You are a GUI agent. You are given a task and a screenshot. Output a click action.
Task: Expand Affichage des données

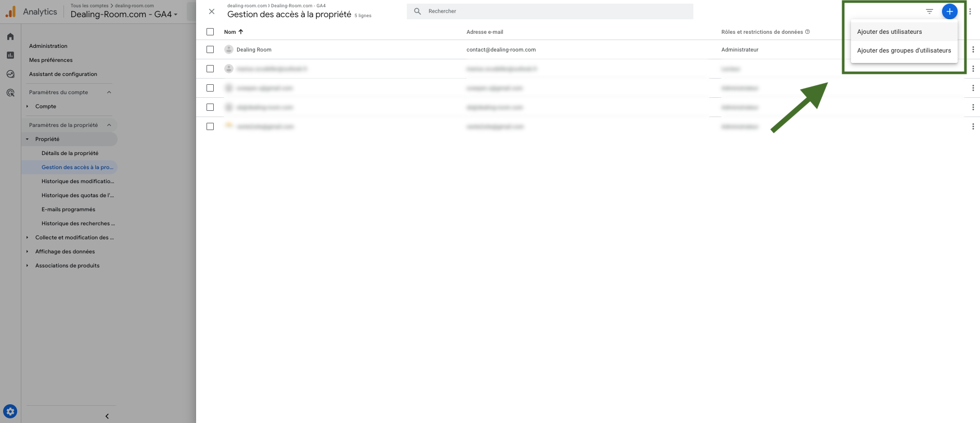[x=28, y=251]
